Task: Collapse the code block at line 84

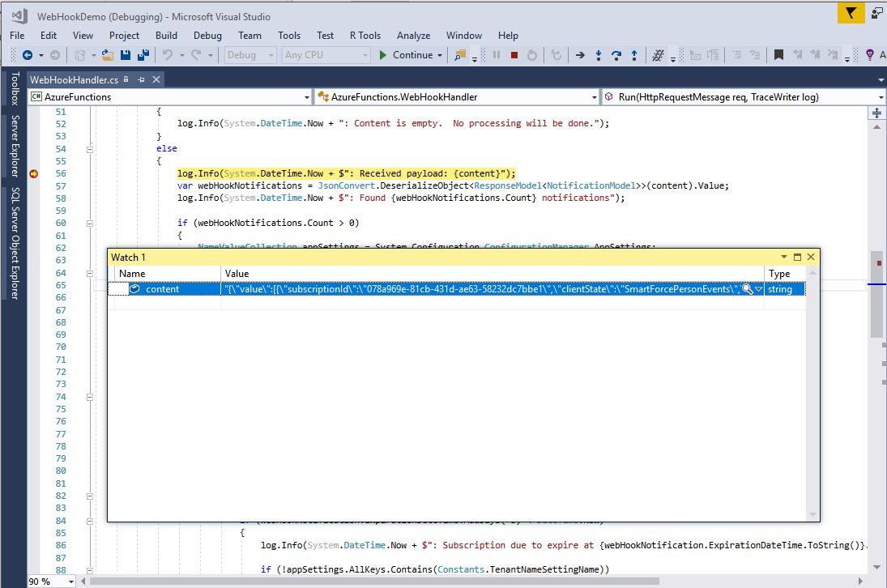Action: (89, 521)
